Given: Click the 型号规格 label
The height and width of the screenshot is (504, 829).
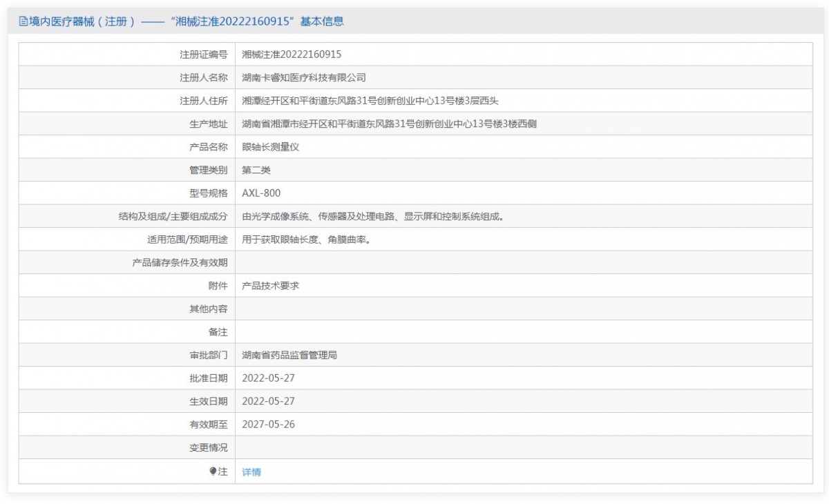Looking at the screenshot, I should point(209,193).
